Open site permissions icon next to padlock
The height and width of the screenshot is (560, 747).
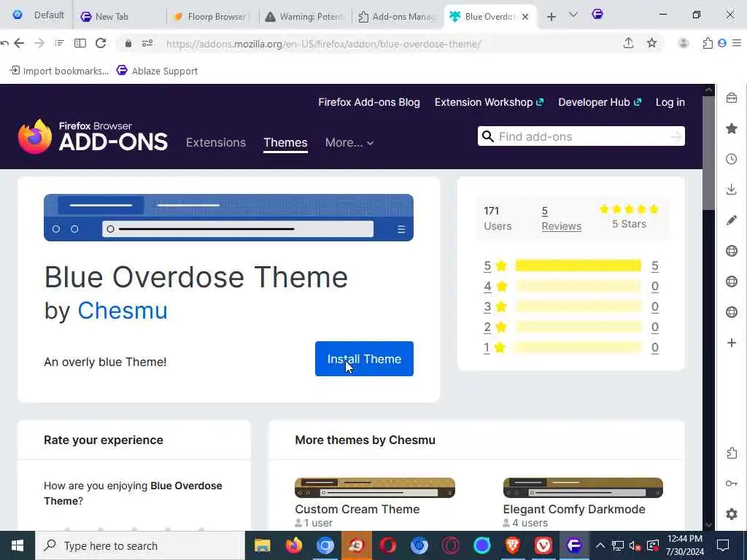(x=147, y=43)
